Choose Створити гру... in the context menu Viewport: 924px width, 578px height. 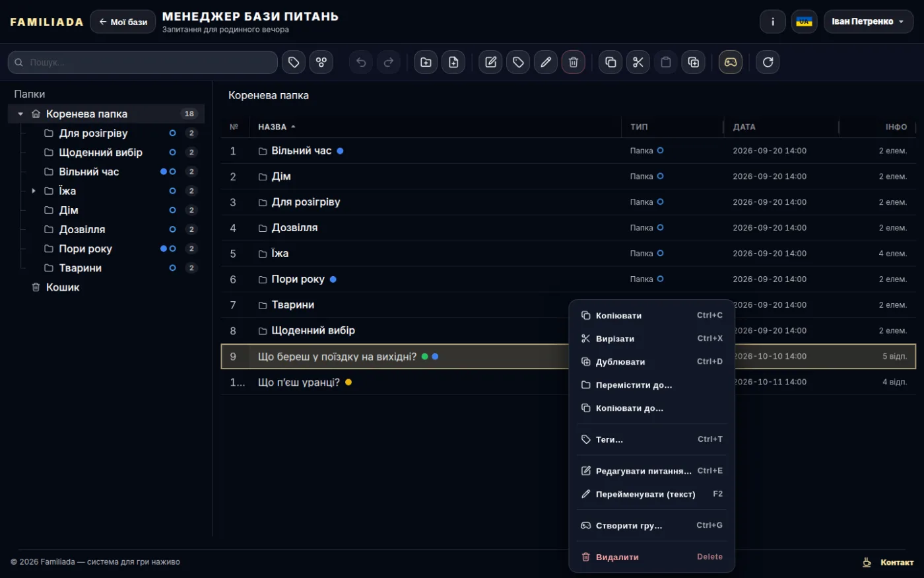652,526
